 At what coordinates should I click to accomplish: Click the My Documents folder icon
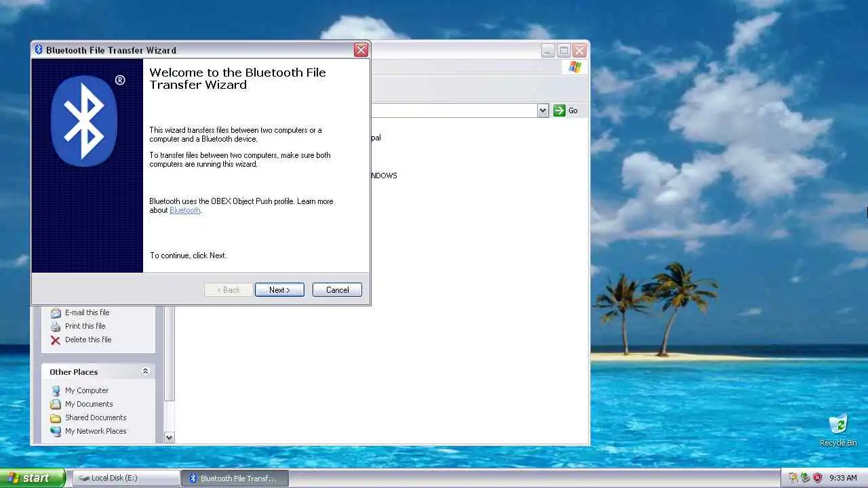point(56,405)
